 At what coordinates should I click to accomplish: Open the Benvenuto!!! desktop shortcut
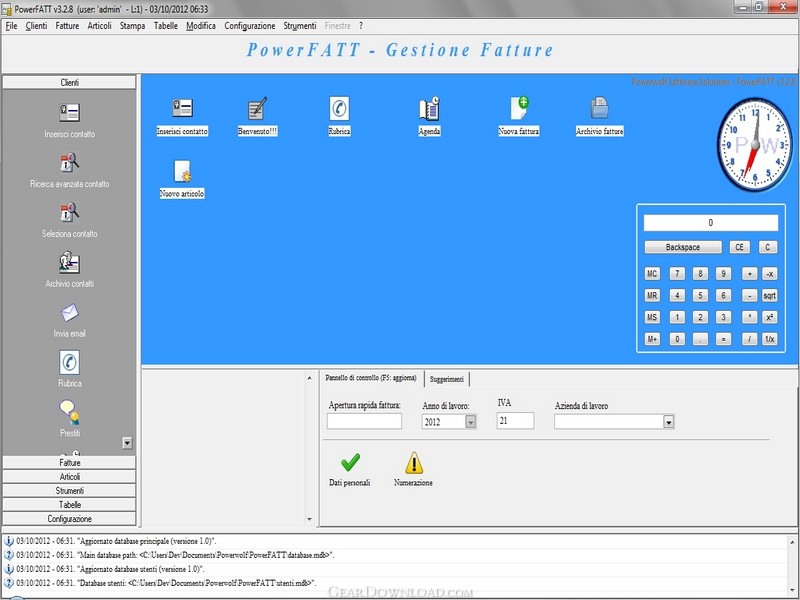click(x=257, y=108)
